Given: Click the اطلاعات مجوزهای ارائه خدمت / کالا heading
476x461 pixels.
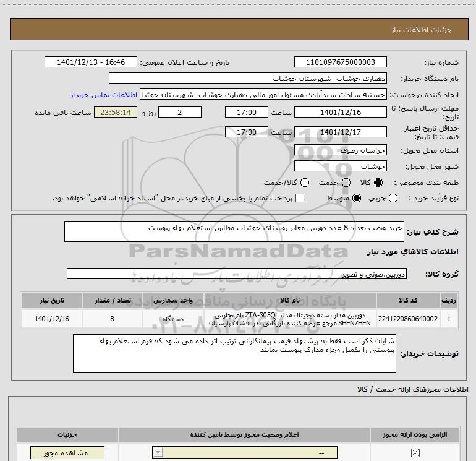Looking at the screenshot, I should [413, 389].
